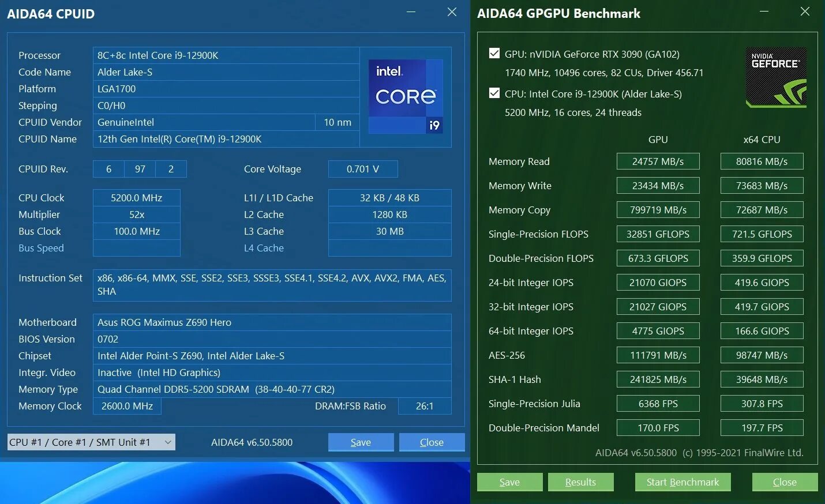Save the AIDA64 CPUID report
825x504 pixels.
point(361,442)
